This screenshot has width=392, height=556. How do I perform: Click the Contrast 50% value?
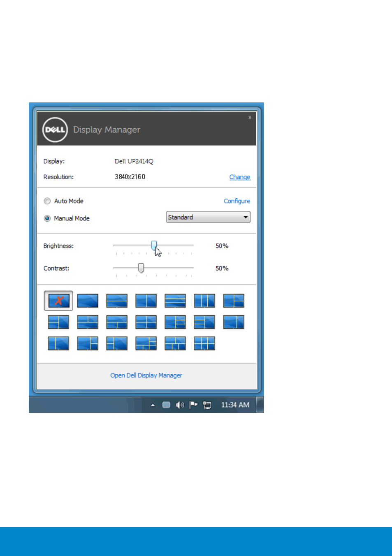pyautogui.click(x=222, y=268)
